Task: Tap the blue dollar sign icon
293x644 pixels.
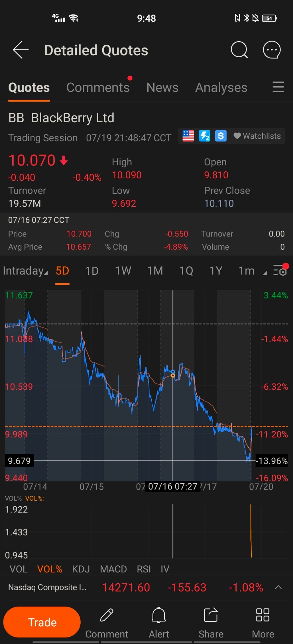Action: (x=221, y=136)
